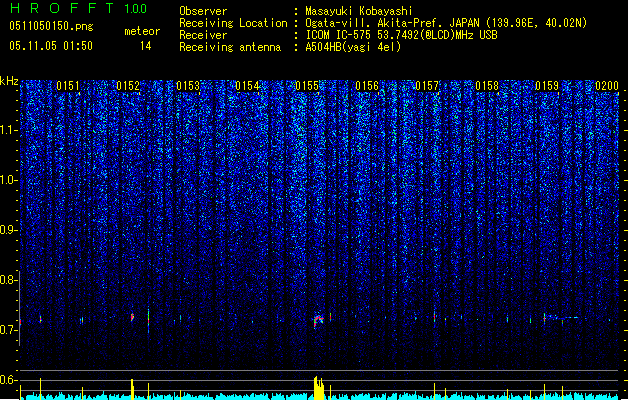The width and height of the screenshot is (629, 400).
Task: Click the date stamp 05.11.05 01:50
Action: click(x=51, y=46)
